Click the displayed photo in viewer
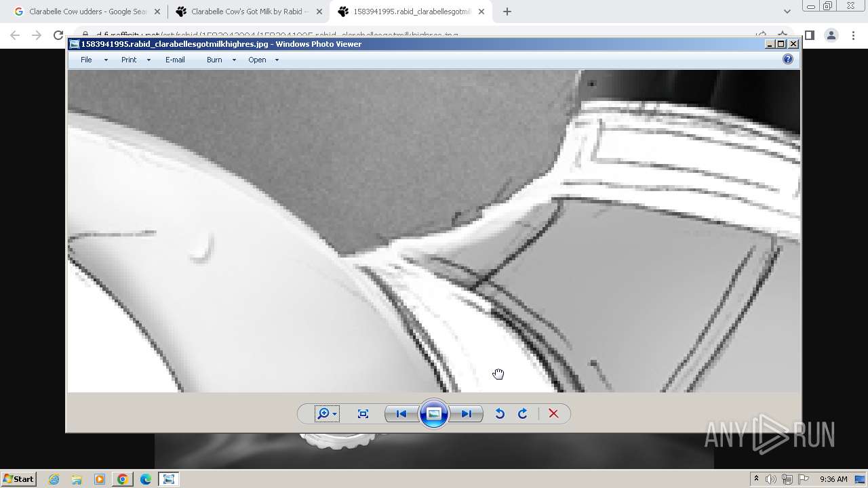The height and width of the screenshot is (488, 868). [x=434, y=231]
